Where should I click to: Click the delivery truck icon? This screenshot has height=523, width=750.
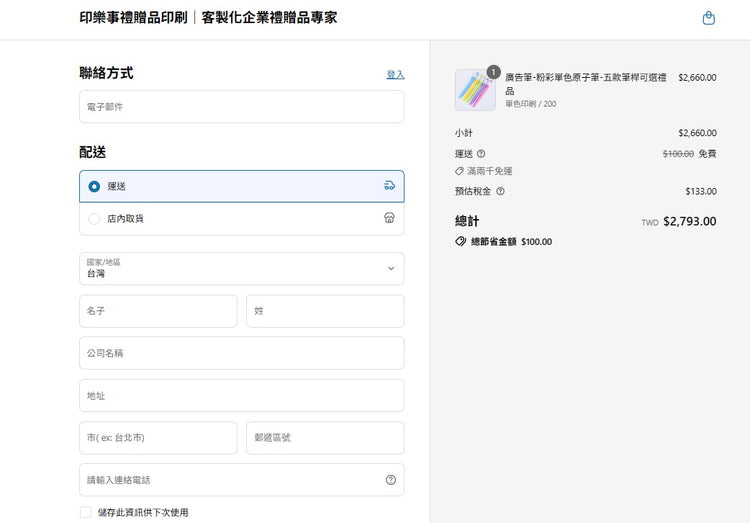tap(389, 186)
